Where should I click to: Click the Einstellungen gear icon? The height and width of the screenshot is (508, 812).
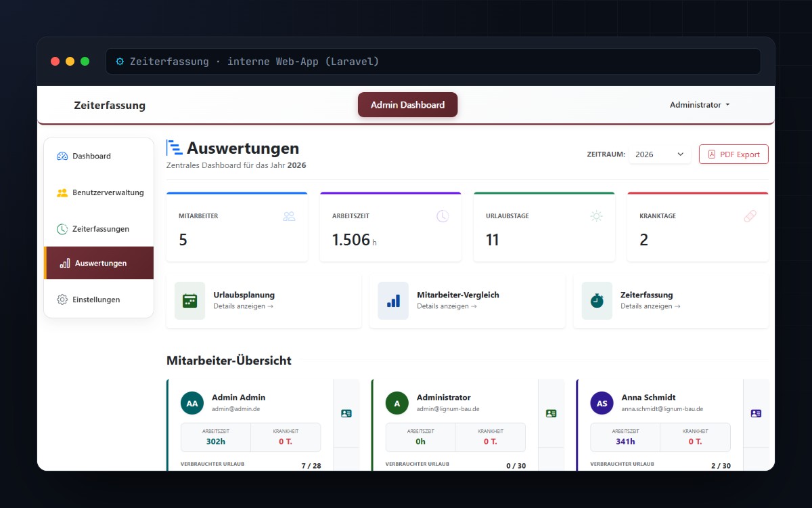62,299
